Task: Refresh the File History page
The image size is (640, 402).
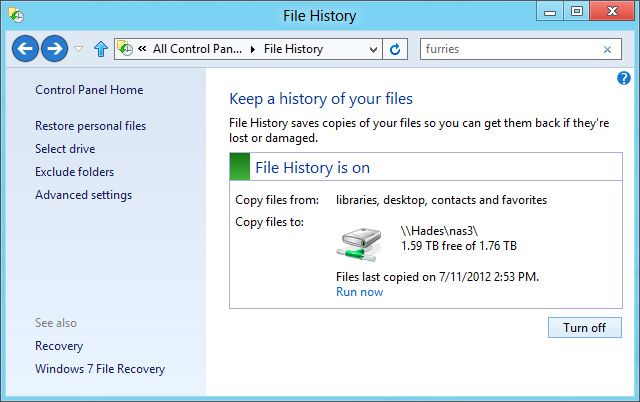Action: (x=395, y=49)
